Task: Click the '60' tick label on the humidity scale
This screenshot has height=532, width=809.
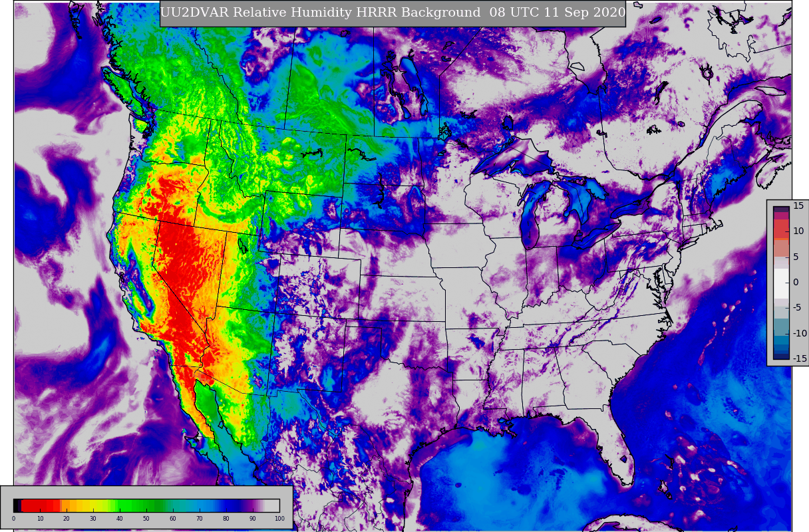Action: (173, 519)
